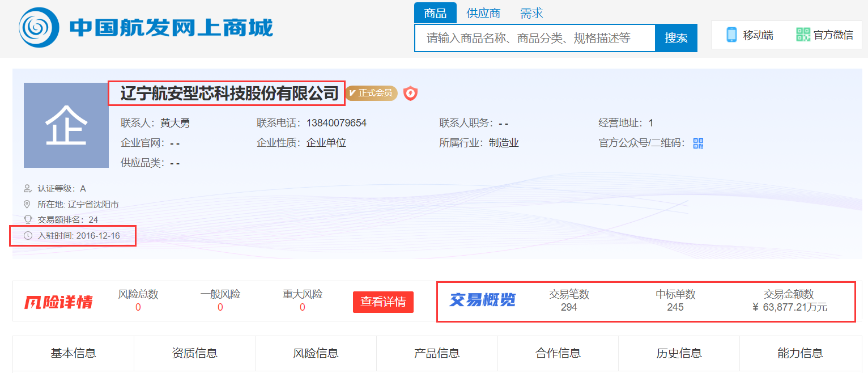Viewport: 868px width, 373px height.
Task: Click the 企 company avatar thumbnail
Action: 66,125
